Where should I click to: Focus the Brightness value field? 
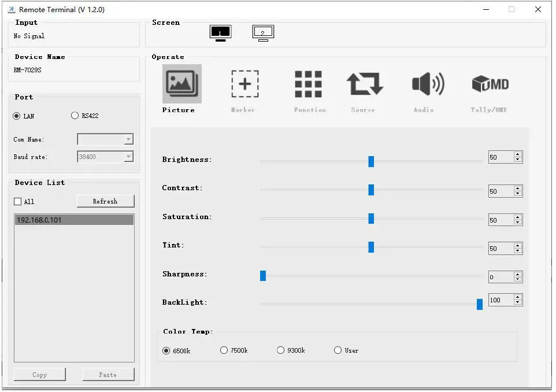pyautogui.click(x=501, y=157)
